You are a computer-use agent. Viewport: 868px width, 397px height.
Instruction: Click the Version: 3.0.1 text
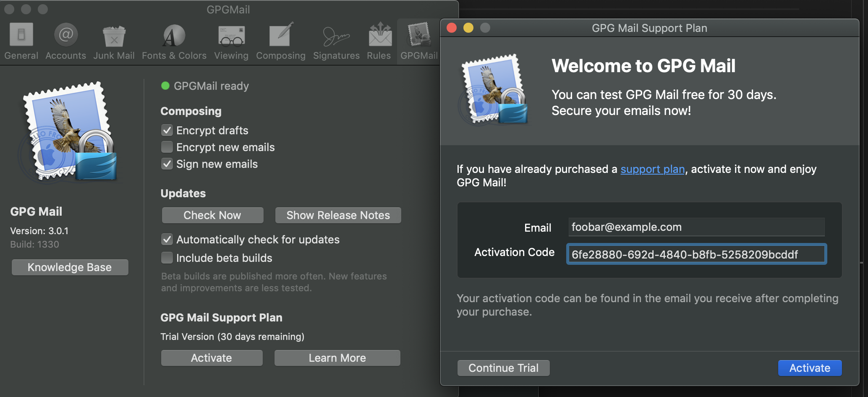pos(39,231)
